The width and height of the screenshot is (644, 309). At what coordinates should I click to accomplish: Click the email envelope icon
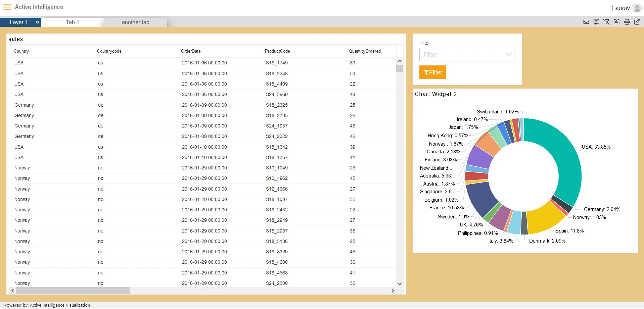[586, 22]
